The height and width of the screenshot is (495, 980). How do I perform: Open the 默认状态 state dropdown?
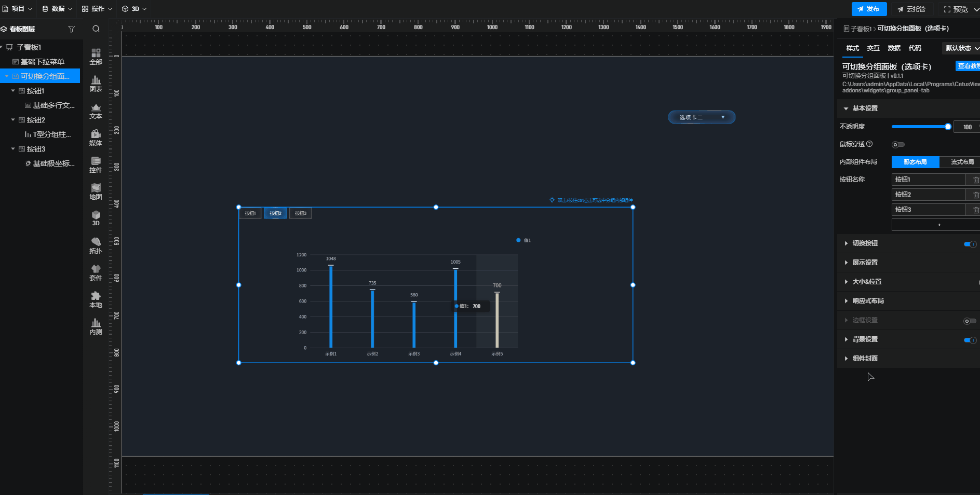[x=961, y=48]
